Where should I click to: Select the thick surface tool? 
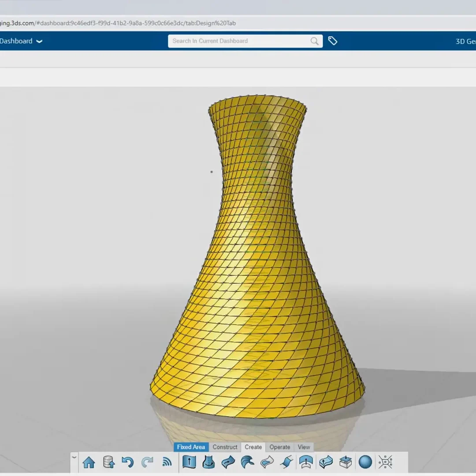tap(326, 462)
